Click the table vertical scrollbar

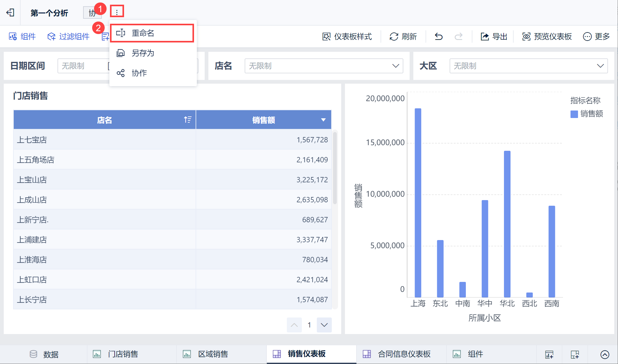[335, 169]
